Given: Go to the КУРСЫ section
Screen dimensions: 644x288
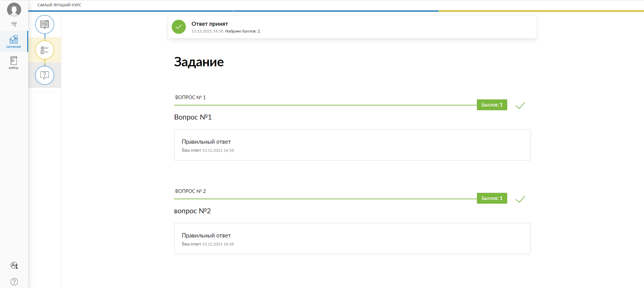Looking at the screenshot, I should click(x=14, y=63).
